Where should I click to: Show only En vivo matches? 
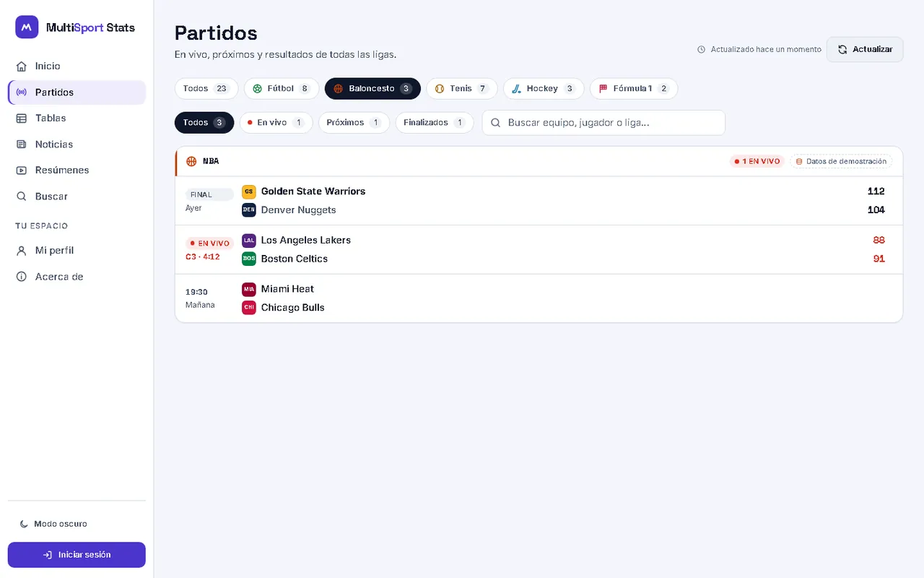coord(276,122)
